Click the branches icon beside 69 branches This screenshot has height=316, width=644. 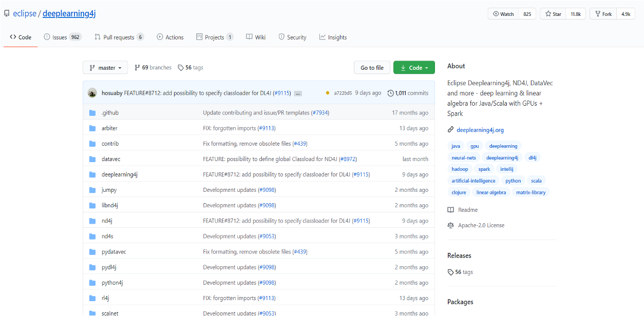[x=137, y=68]
